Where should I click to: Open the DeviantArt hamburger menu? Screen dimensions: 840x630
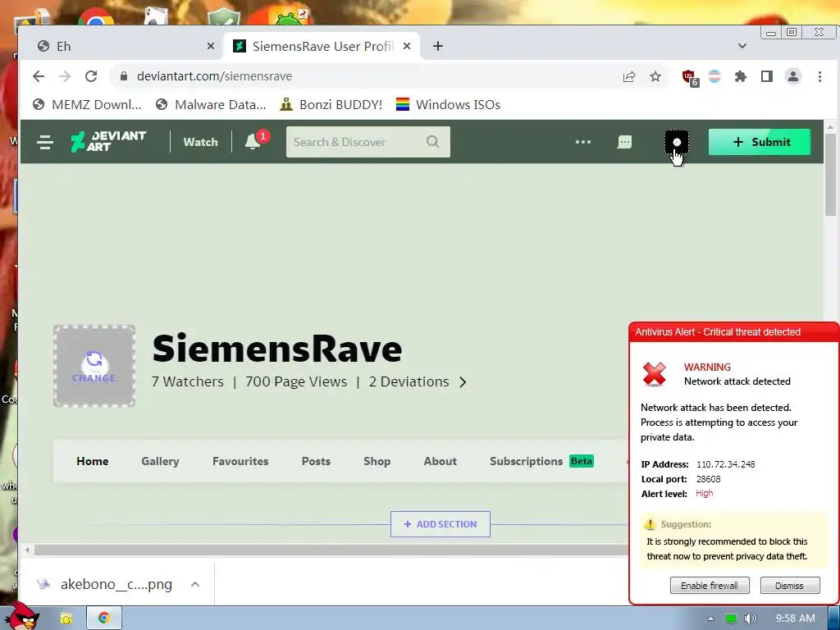[45, 142]
